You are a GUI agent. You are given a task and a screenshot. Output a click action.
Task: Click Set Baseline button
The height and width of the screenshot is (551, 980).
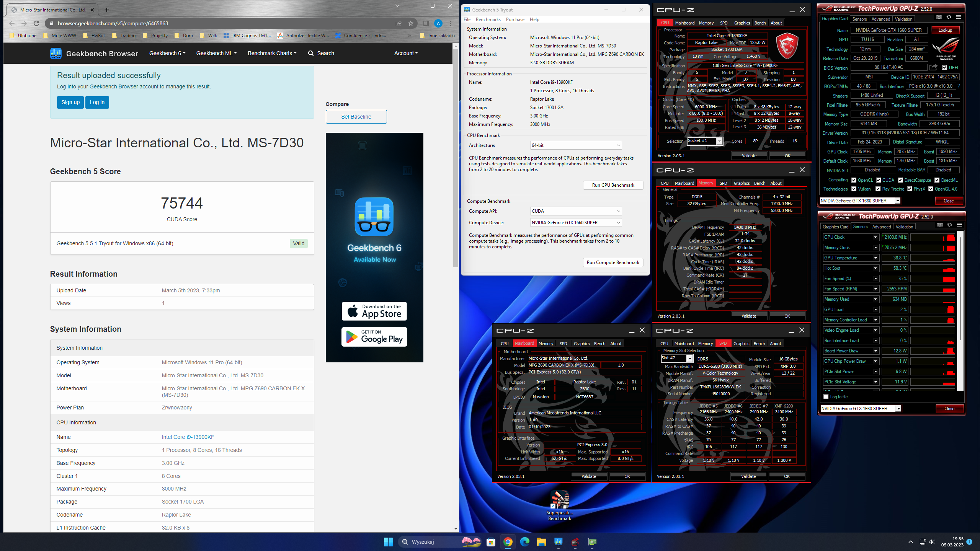coord(356,117)
